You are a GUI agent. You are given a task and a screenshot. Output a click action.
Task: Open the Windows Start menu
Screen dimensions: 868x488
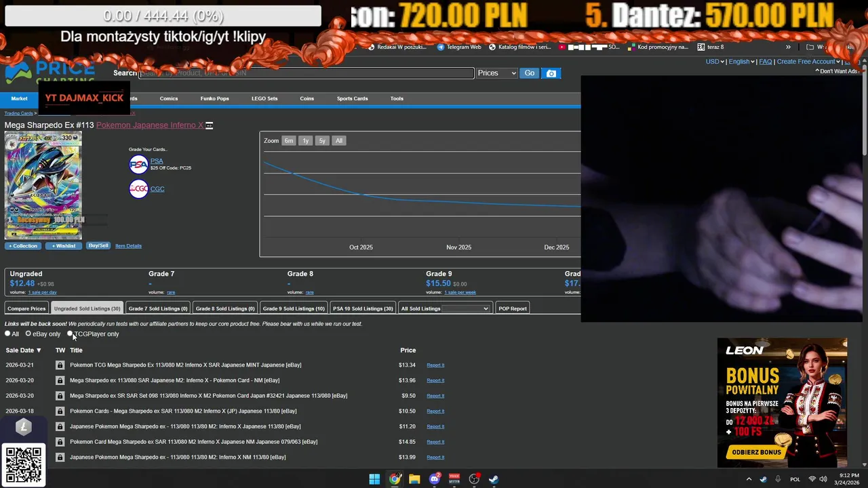coord(374,479)
